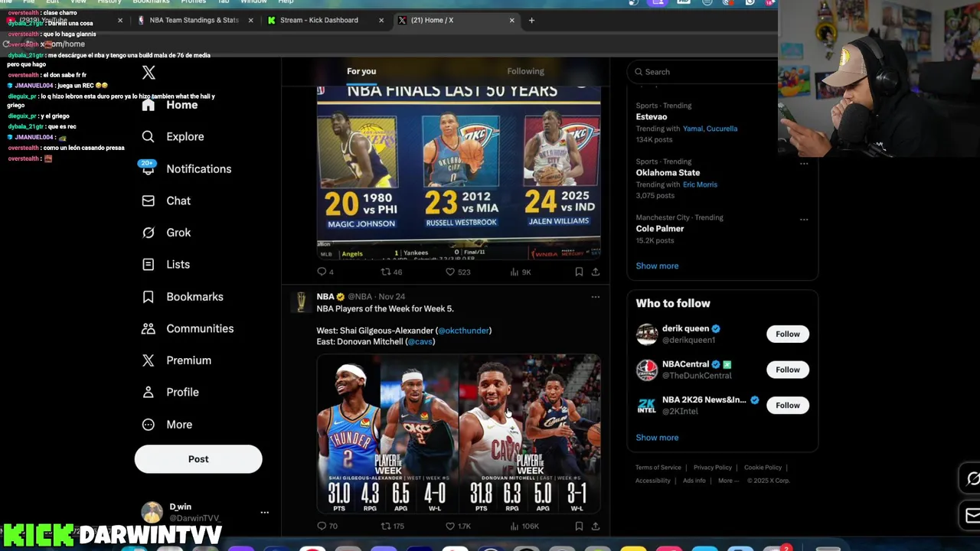This screenshot has width=980, height=551.
Task: Open Bookmarks page
Action: [x=182, y=296]
